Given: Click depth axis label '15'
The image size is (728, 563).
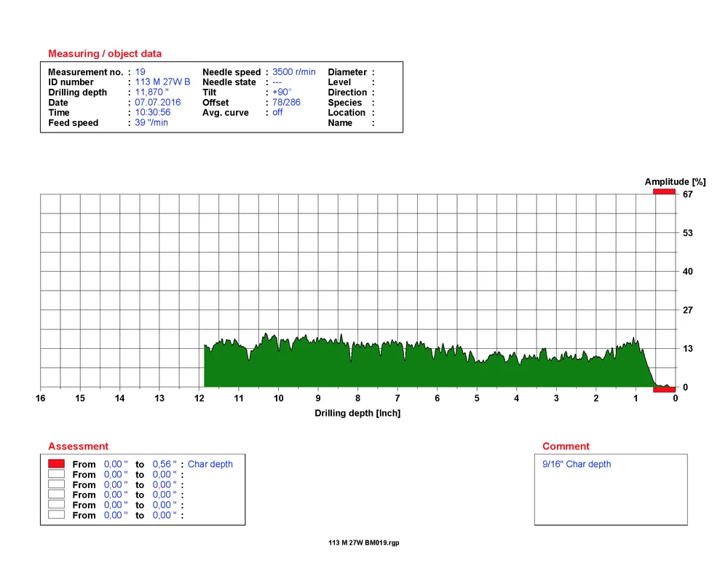Looking at the screenshot, I should [80, 398].
